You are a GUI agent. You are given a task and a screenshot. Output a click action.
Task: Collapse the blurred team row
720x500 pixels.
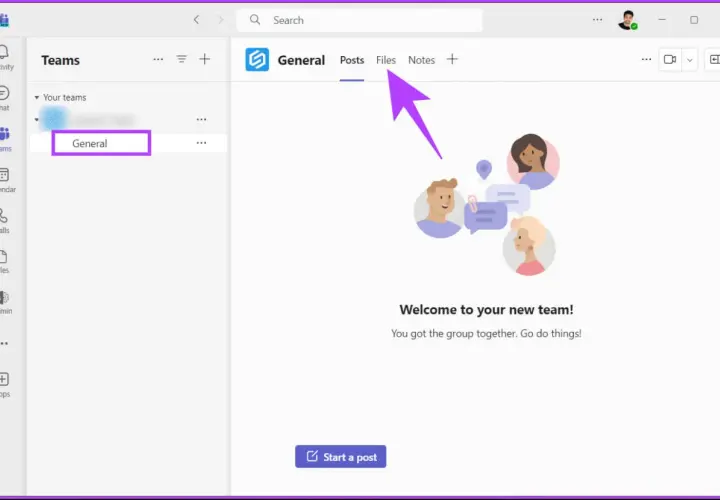(x=37, y=119)
